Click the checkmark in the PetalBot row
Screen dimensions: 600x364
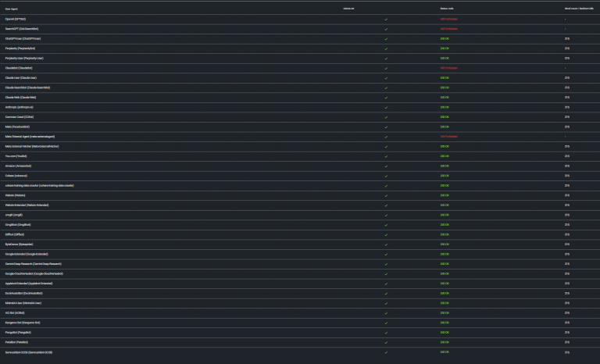point(386,342)
